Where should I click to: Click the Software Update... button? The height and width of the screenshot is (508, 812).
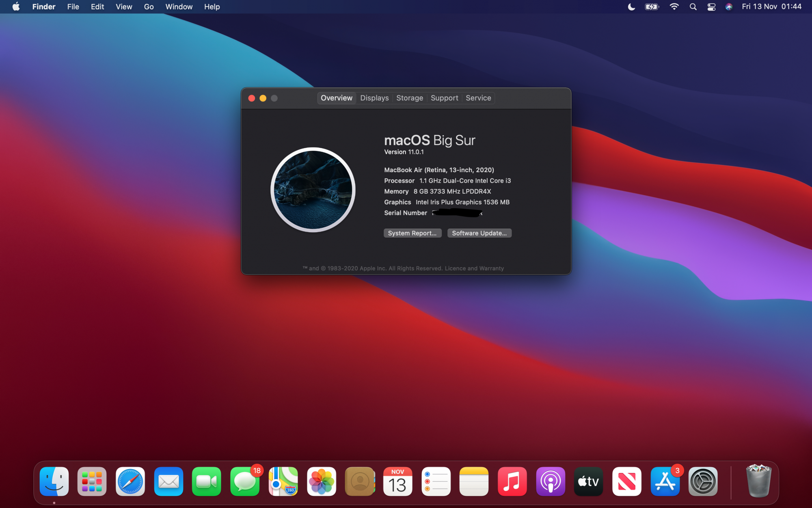point(479,233)
